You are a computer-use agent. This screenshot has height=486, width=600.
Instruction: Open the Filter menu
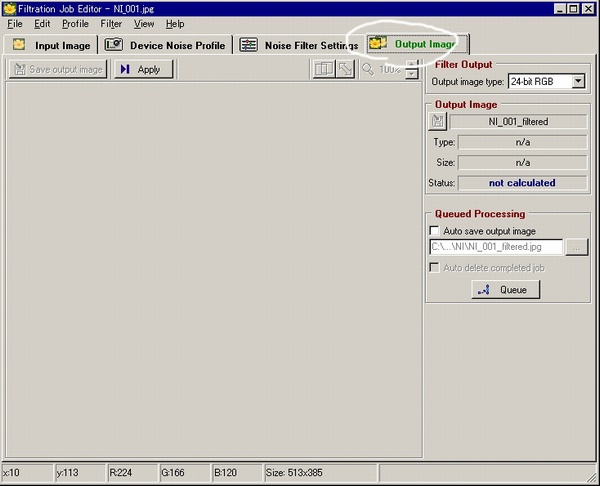[x=111, y=24]
